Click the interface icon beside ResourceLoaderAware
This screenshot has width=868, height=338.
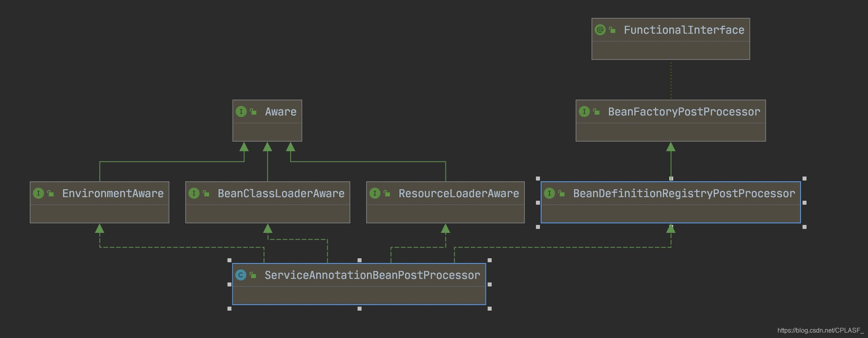click(375, 193)
